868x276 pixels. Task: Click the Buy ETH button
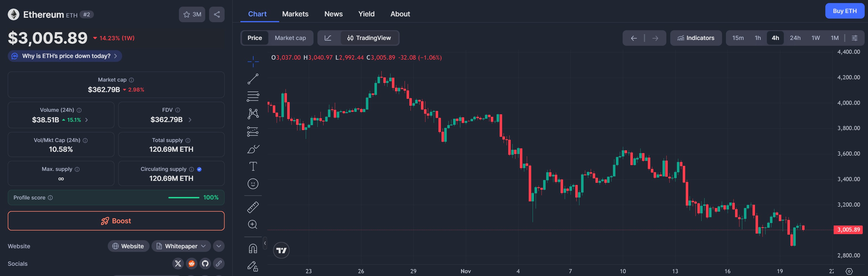pyautogui.click(x=844, y=11)
